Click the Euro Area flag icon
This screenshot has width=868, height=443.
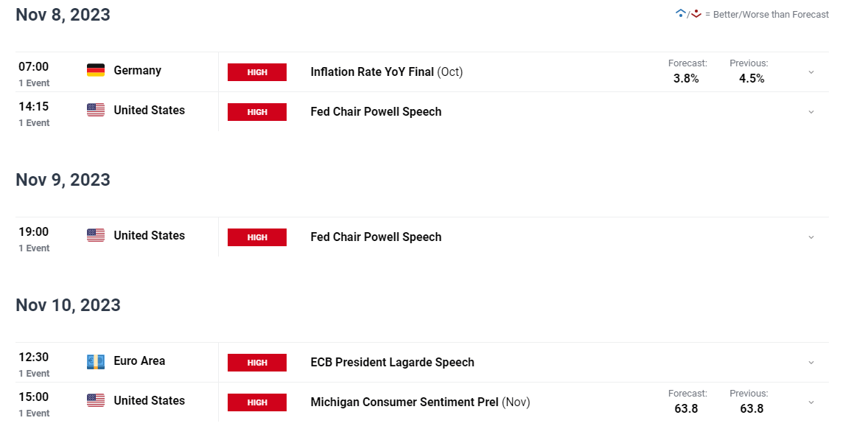[96, 362]
